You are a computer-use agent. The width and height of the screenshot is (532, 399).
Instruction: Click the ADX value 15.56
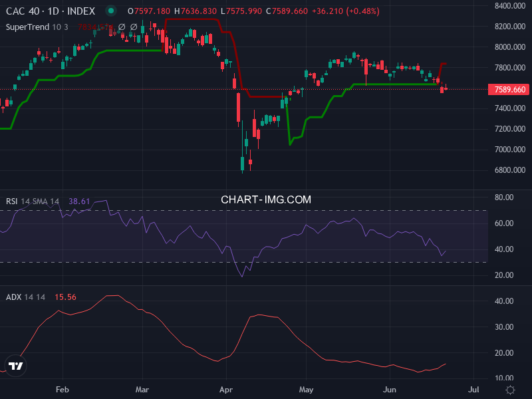coord(65,297)
